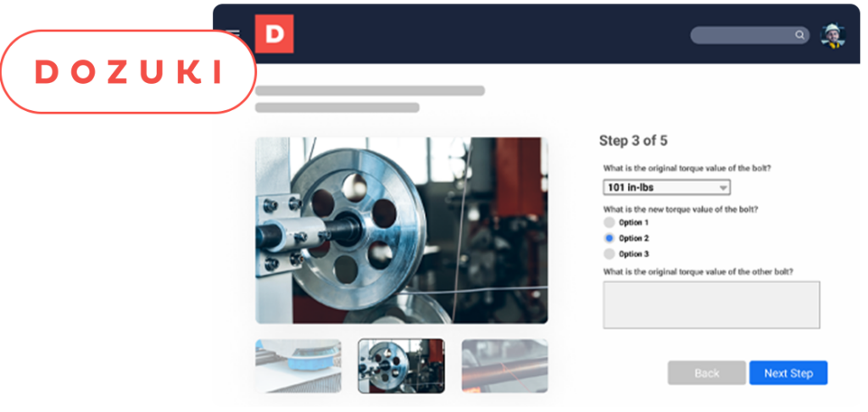Select the first thumbnail with blue part
This screenshot has height=412, width=868.
298,365
